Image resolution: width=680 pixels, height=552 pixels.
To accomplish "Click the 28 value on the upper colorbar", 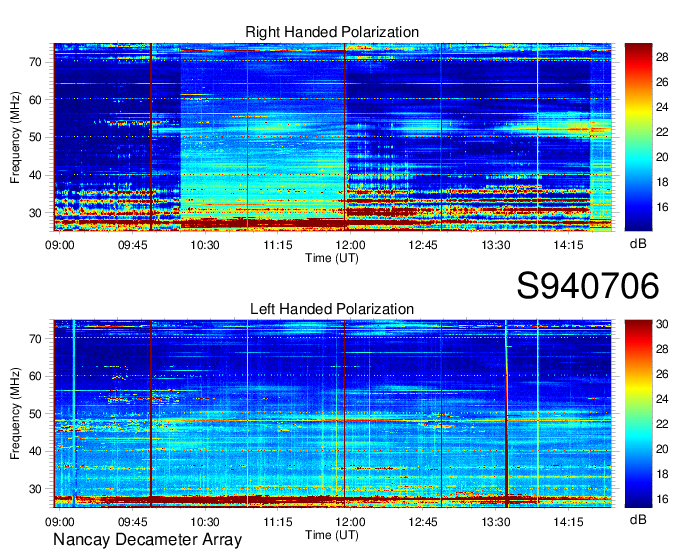I will click(662, 57).
